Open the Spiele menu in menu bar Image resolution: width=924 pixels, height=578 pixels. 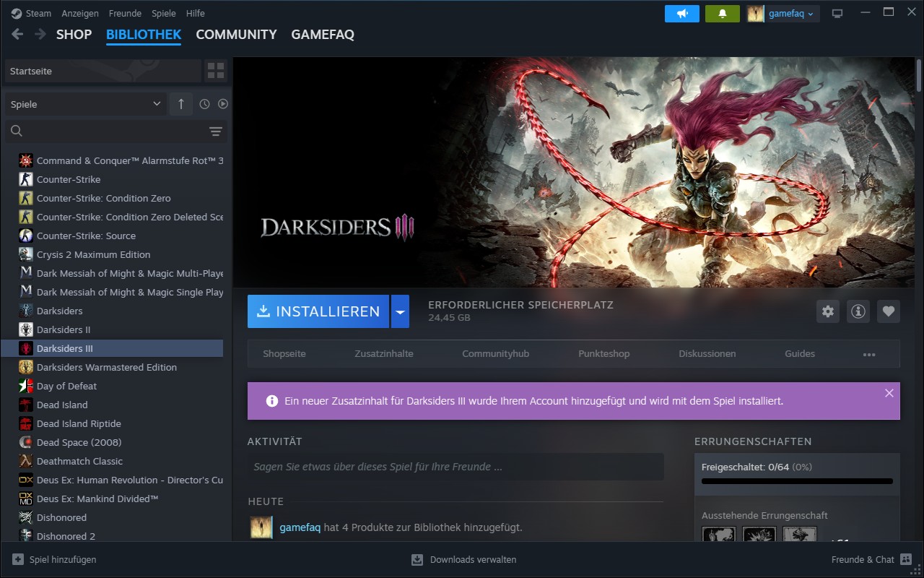164,13
